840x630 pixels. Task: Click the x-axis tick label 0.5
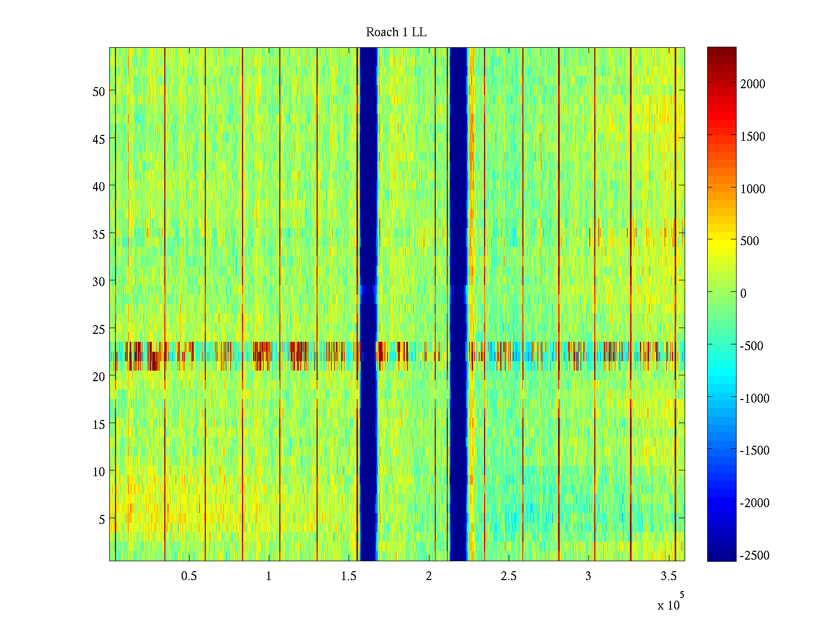click(x=189, y=576)
